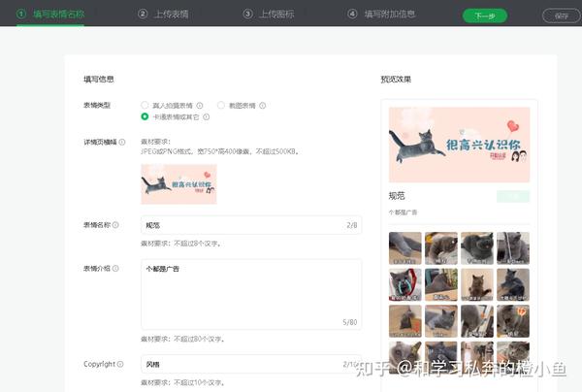The height and width of the screenshot is (392, 582).
Task: Click the cat paw close-up sticker
Action: pyautogui.click(x=404, y=248)
